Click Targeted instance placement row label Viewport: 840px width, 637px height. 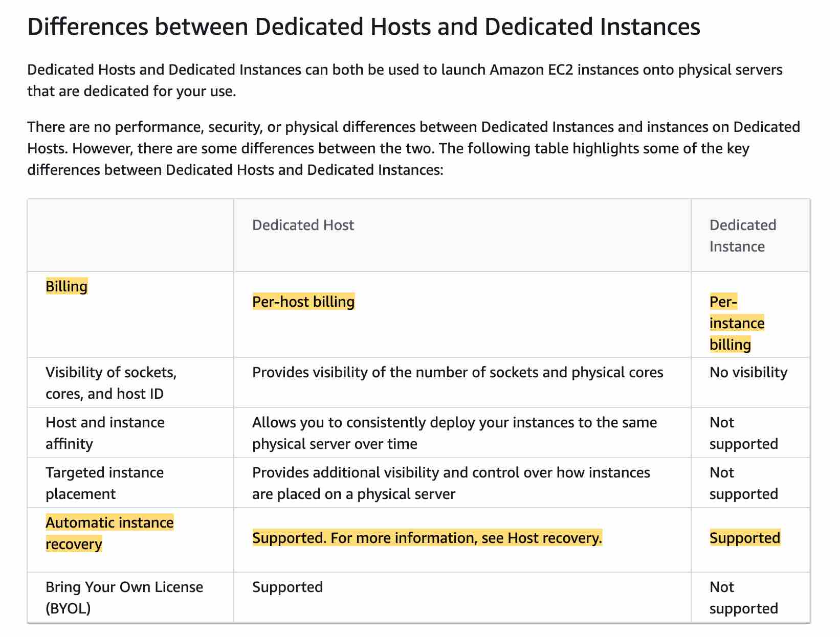[x=104, y=483]
